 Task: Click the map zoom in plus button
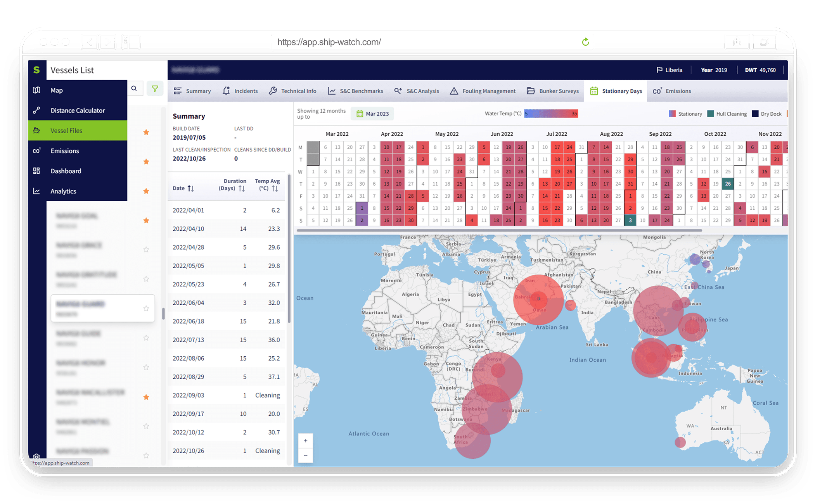(x=306, y=441)
